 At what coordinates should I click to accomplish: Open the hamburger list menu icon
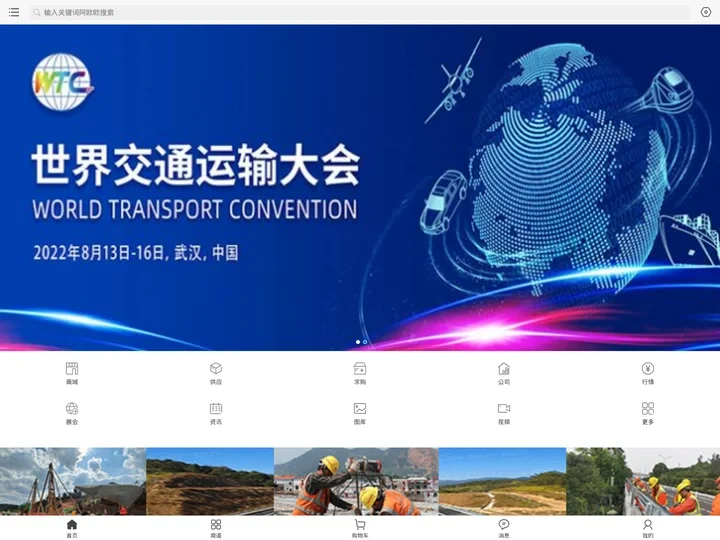pyautogui.click(x=14, y=12)
